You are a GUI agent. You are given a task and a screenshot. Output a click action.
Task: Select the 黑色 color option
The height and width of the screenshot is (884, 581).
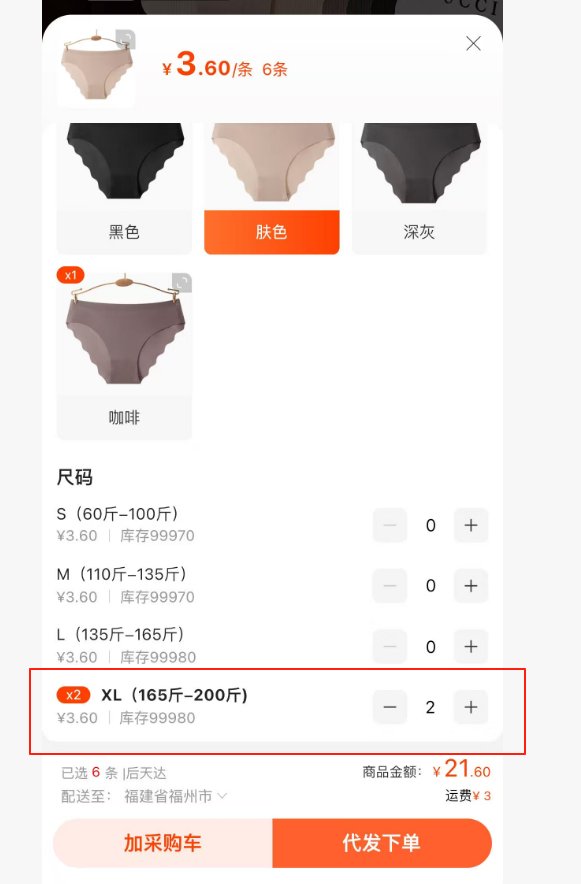[x=124, y=188]
